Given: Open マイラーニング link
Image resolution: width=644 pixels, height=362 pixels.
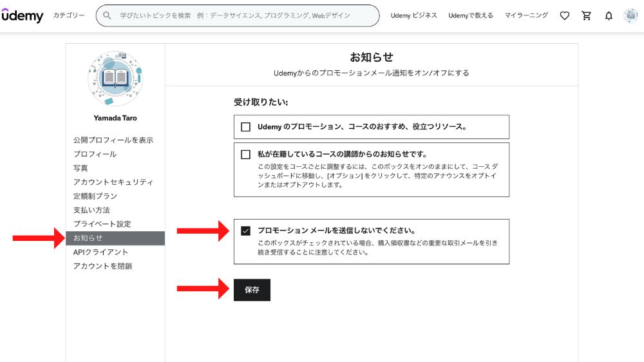Looking at the screenshot, I should [x=526, y=15].
